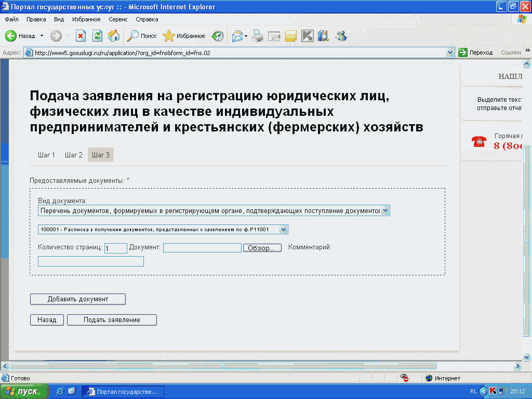This screenshot has height=399, width=532.
Task: Click the Stop loading page icon
Action: (x=81, y=36)
